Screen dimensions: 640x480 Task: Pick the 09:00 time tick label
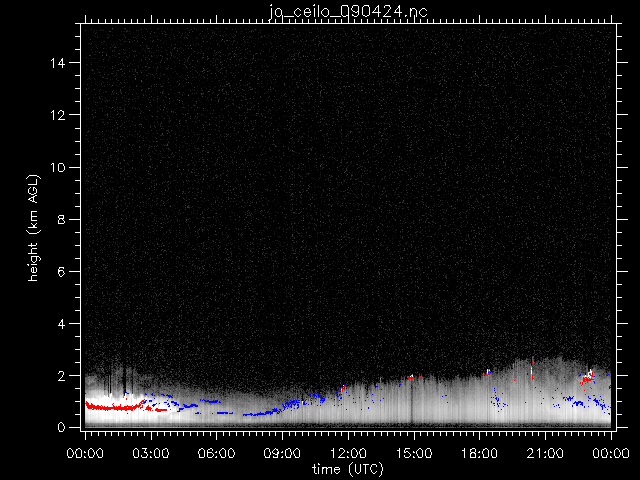click(x=282, y=454)
